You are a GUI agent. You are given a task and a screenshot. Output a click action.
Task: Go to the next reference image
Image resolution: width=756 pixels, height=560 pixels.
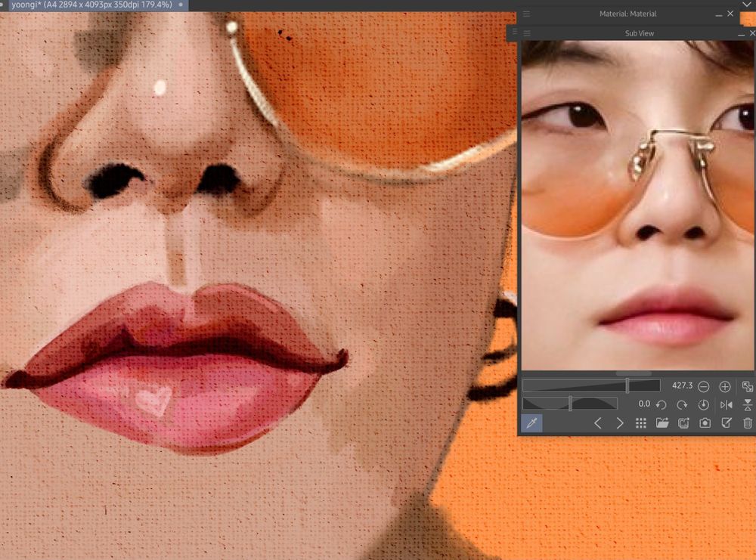621,422
